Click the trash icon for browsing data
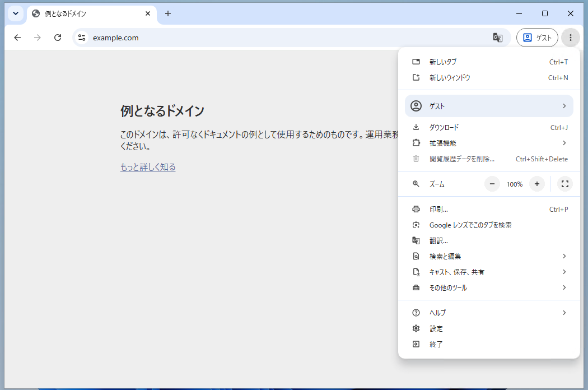 pyautogui.click(x=416, y=159)
